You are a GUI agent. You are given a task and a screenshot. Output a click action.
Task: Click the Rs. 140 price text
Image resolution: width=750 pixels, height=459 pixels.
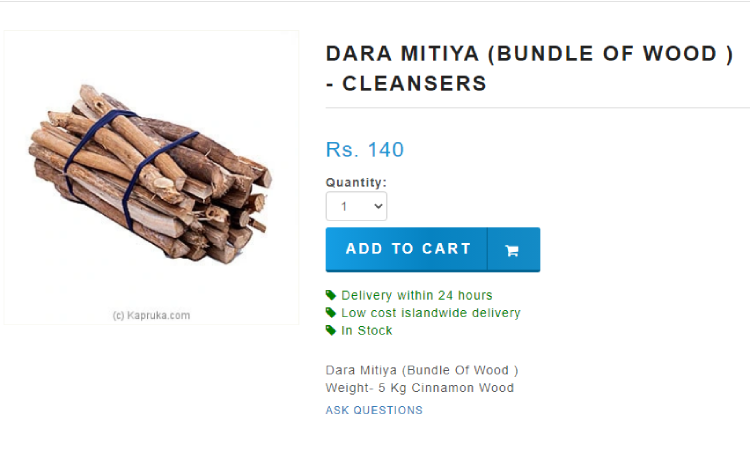coord(365,150)
